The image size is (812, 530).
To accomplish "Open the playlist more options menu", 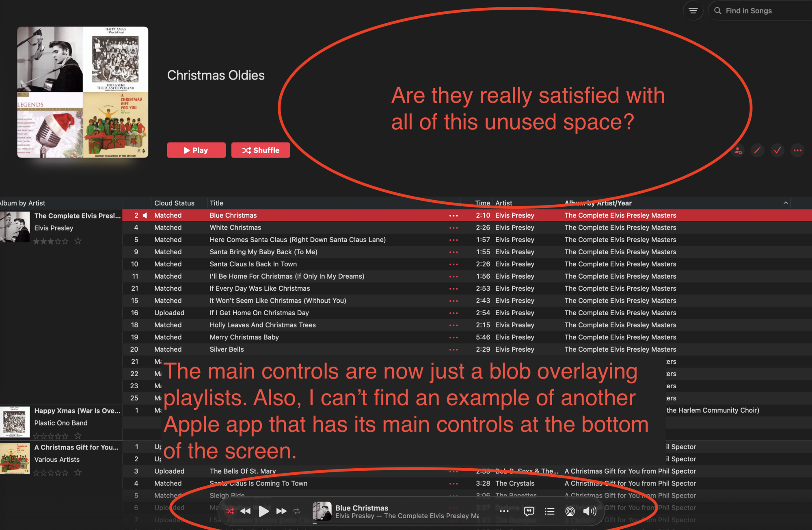I will [797, 151].
